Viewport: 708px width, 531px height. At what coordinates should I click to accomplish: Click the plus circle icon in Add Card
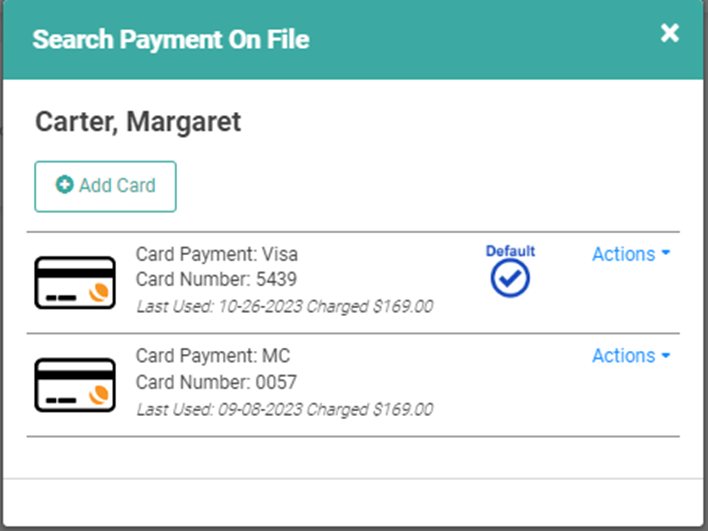(x=64, y=185)
